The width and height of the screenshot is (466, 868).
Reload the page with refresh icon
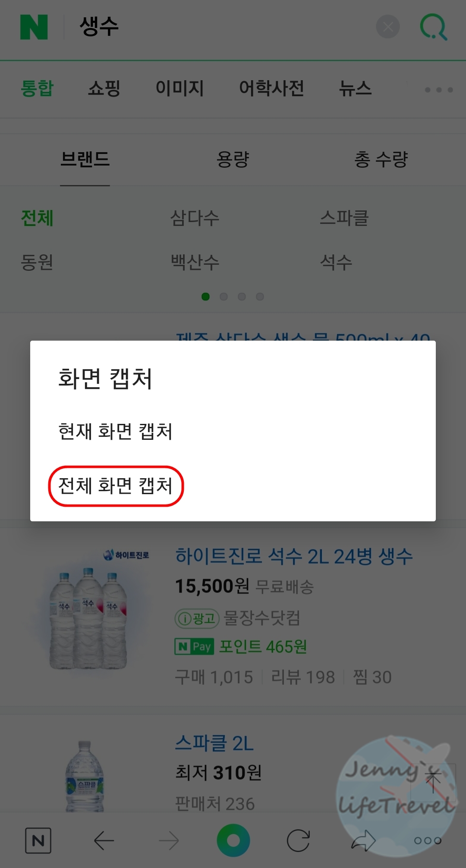pos(299,840)
